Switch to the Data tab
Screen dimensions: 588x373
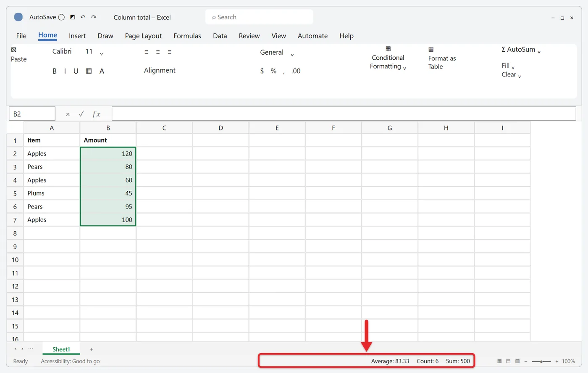click(220, 36)
